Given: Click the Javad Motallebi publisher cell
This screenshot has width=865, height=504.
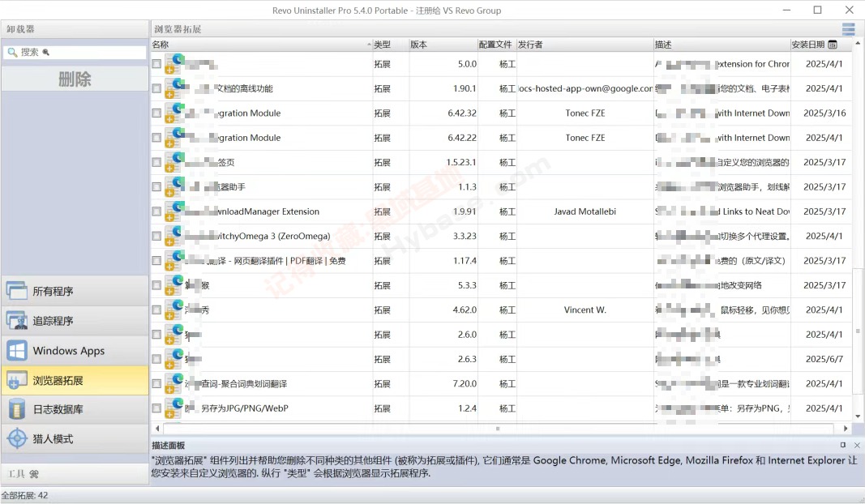Looking at the screenshot, I should pyautogui.click(x=585, y=211).
